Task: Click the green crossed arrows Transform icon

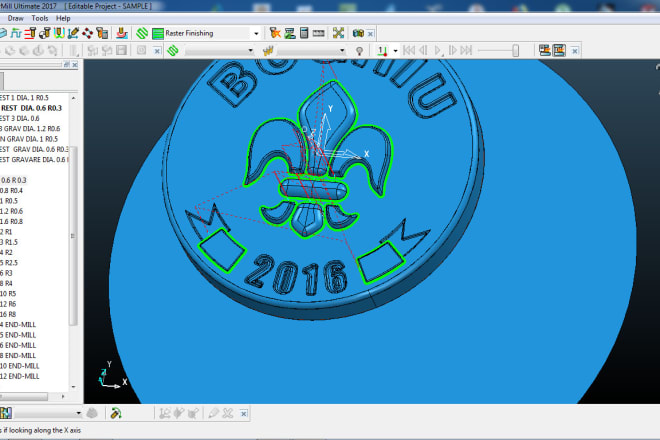Action: pyautogui.click(x=338, y=33)
